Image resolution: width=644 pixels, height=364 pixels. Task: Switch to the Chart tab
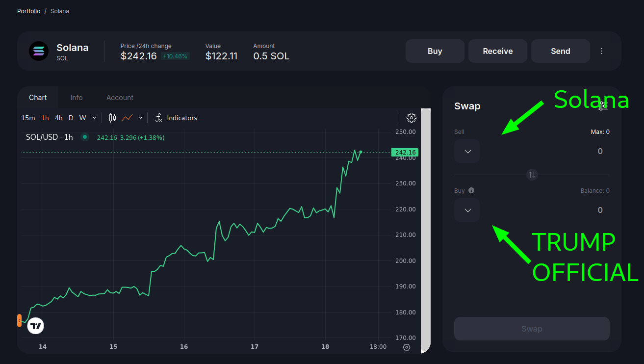(38, 98)
